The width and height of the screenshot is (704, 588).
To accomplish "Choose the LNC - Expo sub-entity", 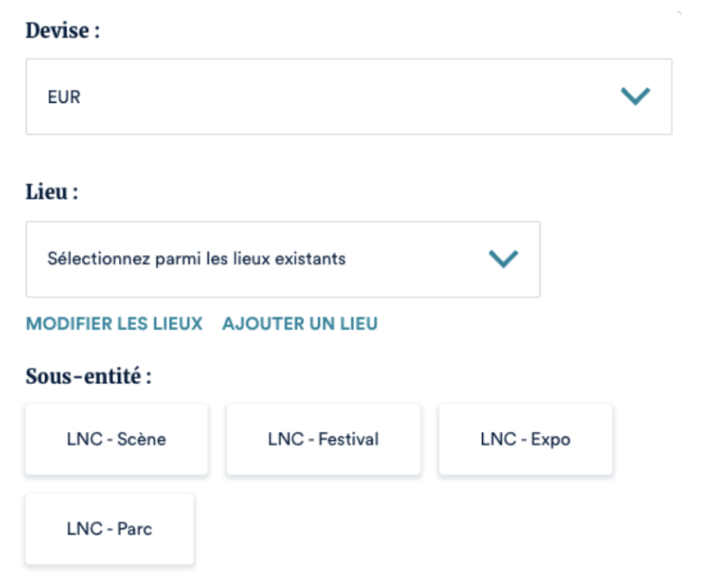I will pyautogui.click(x=525, y=439).
